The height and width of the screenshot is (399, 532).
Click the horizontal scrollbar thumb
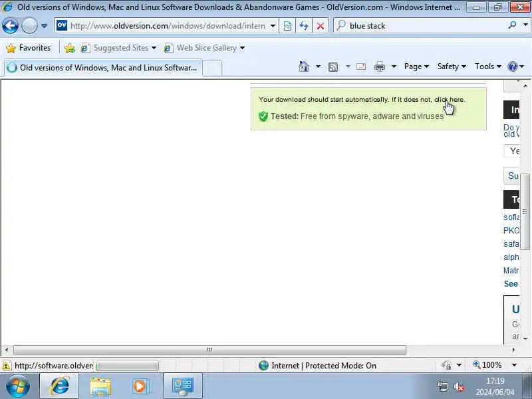tap(209, 350)
